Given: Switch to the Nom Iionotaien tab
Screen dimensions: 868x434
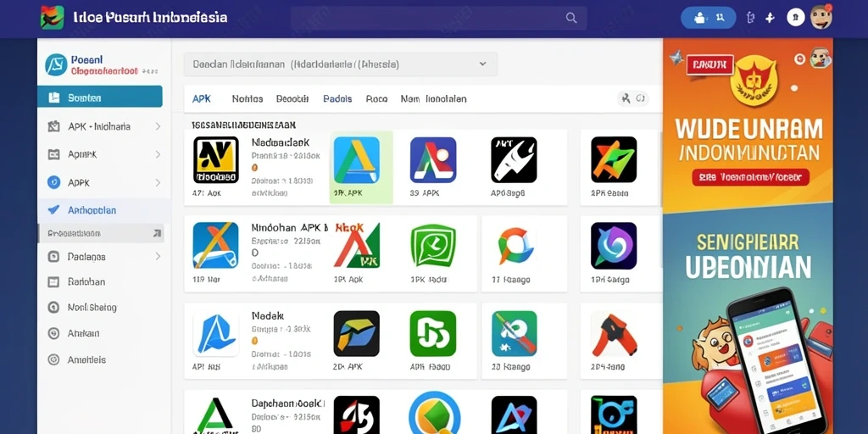Looking at the screenshot, I should (x=433, y=99).
